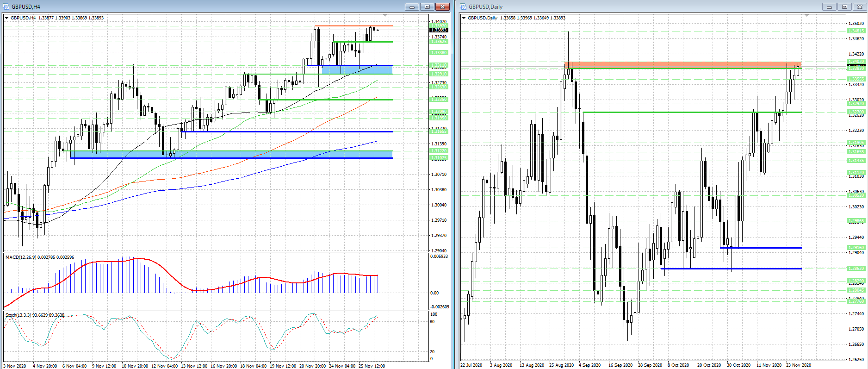The image size is (868, 369).
Task: Minimize the GBPUSD,H4 chart window
Action: click(411, 6)
